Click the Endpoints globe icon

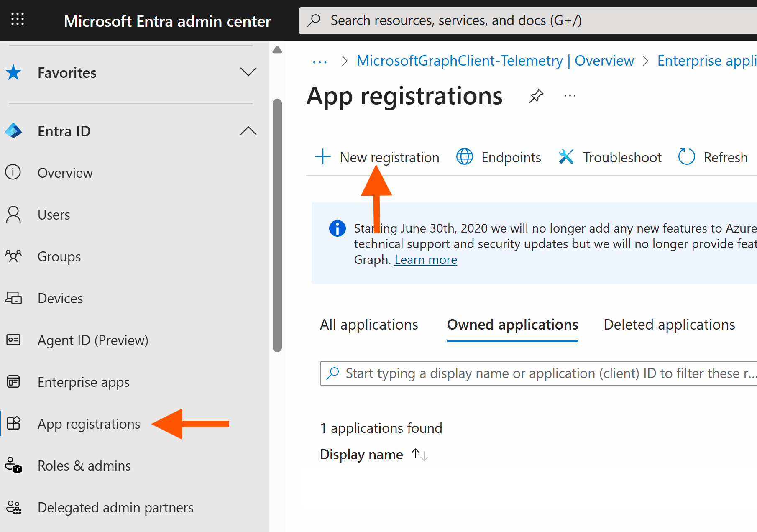coord(465,157)
